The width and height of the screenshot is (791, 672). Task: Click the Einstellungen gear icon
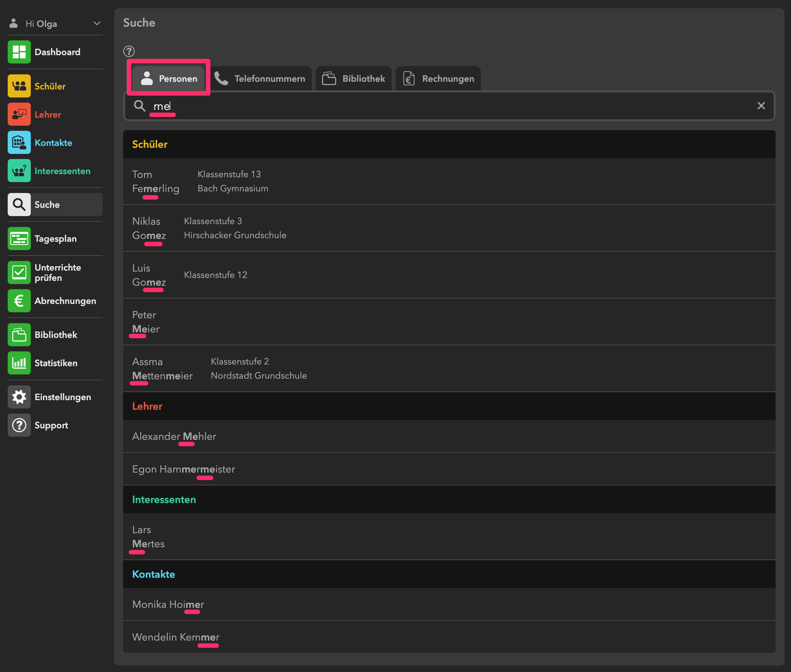click(x=19, y=397)
